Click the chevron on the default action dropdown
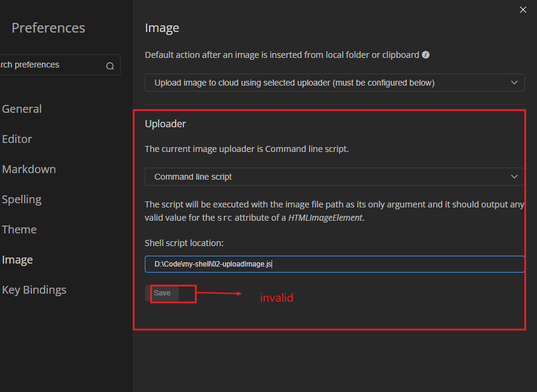The width and height of the screenshot is (537, 392). tap(515, 83)
